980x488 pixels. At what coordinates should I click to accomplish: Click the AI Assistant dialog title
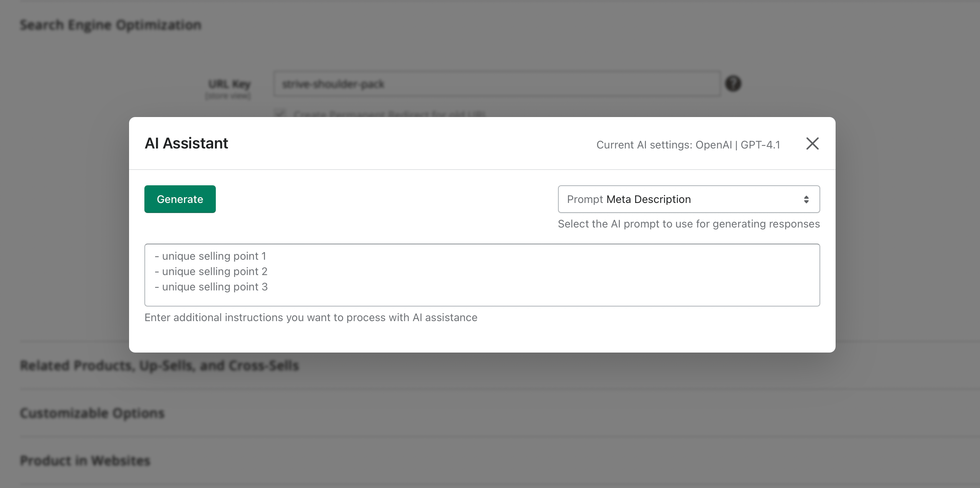pos(186,143)
